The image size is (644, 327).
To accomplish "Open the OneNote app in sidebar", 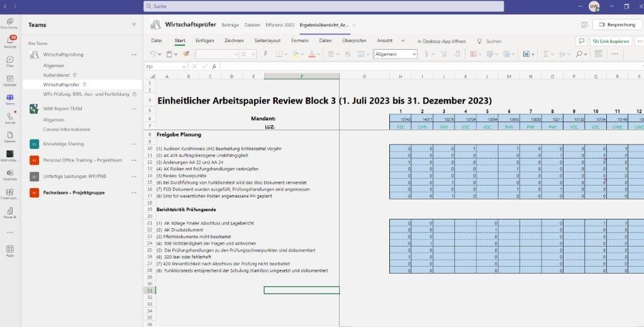I will click(10, 175).
